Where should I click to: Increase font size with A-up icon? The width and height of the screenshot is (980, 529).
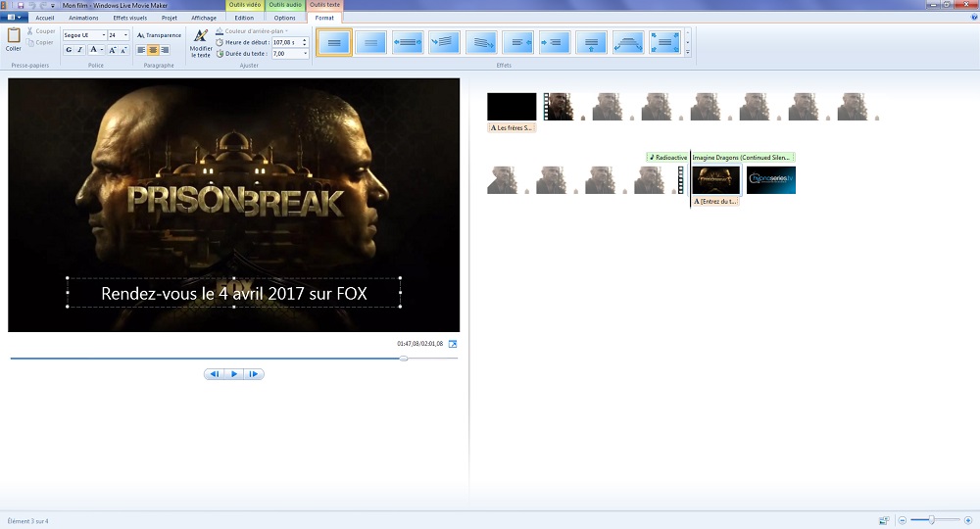click(113, 50)
